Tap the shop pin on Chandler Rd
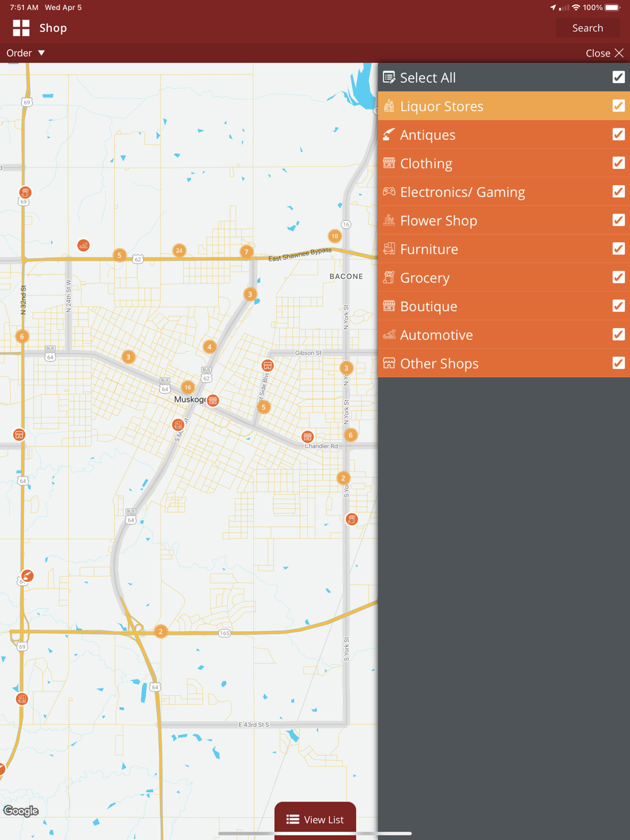 click(x=307, y=436)
